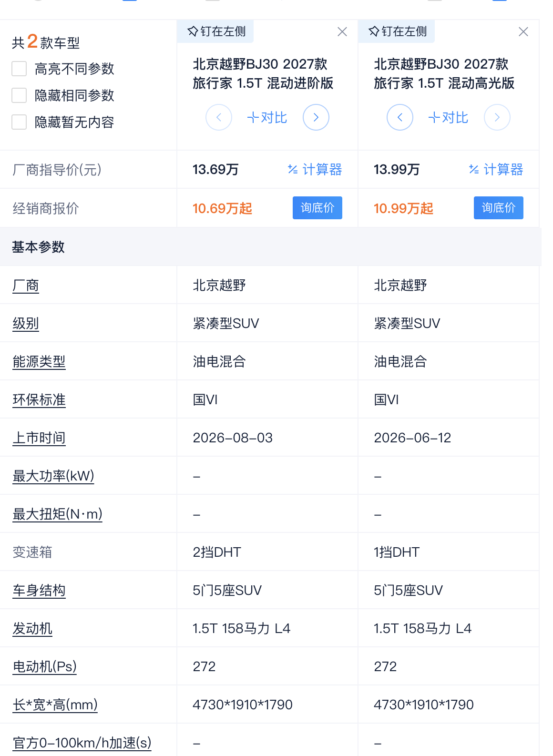The height and width of the screenshot is (756, 553).
Task: Add 混动进阶版 to comparison via 对比
Action: pos(267,117)
